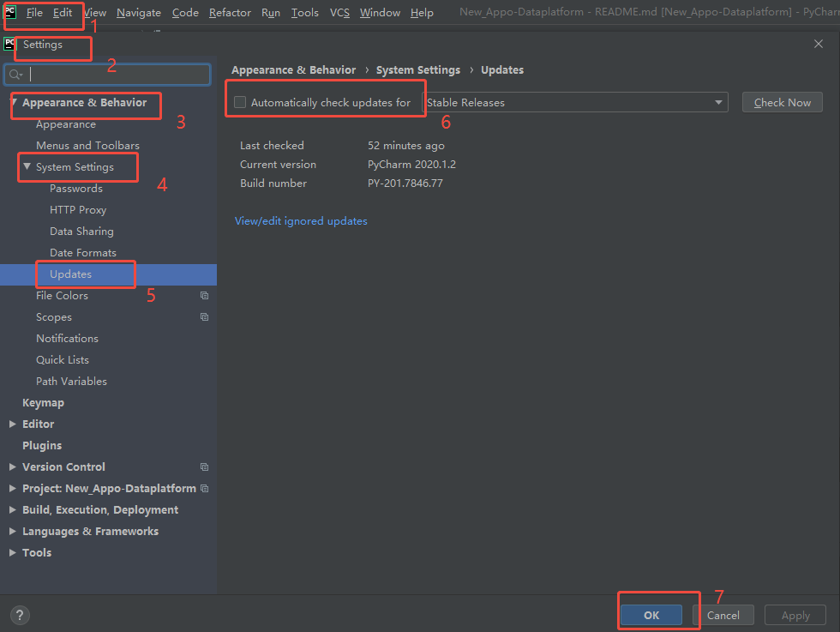
Task: Open the Refactor menu
Action: (230, 12)
